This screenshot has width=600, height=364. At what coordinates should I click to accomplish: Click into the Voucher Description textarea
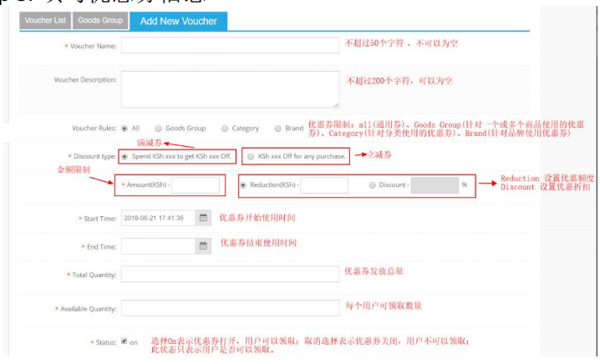point(230,89)
